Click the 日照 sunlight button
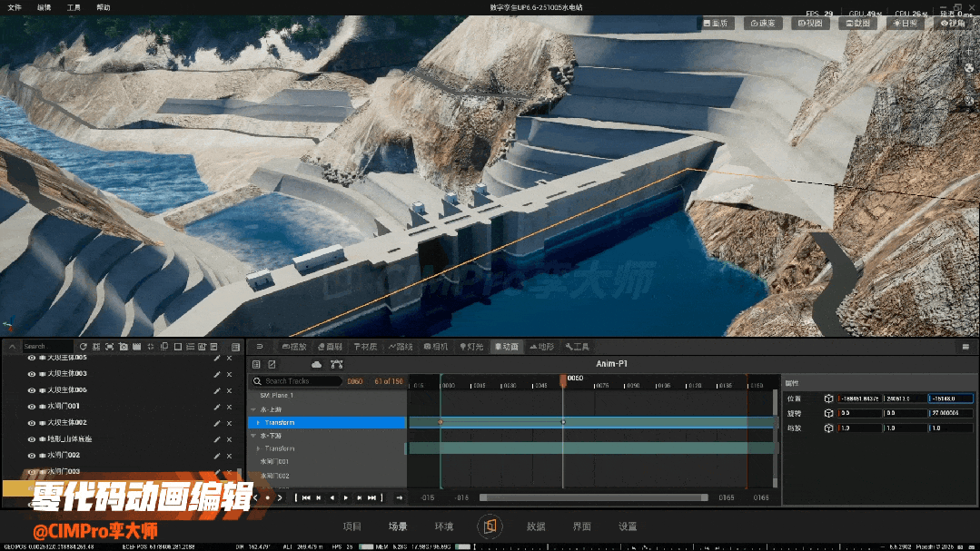Image resolution: width=980 pixels, height=551 pixels. [x=905, y=23]
